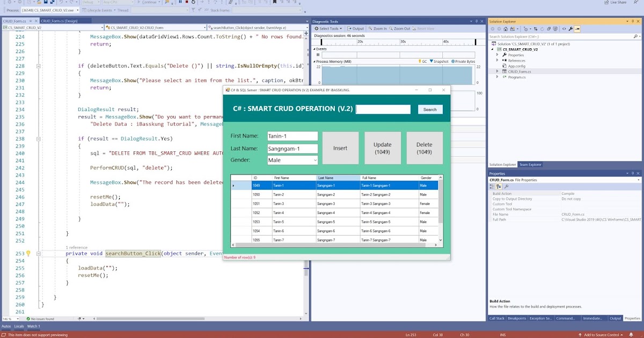Click Collapse All in Solution Explorer toolbar
This screenshot has height=338, width=644.
(548, 29)
